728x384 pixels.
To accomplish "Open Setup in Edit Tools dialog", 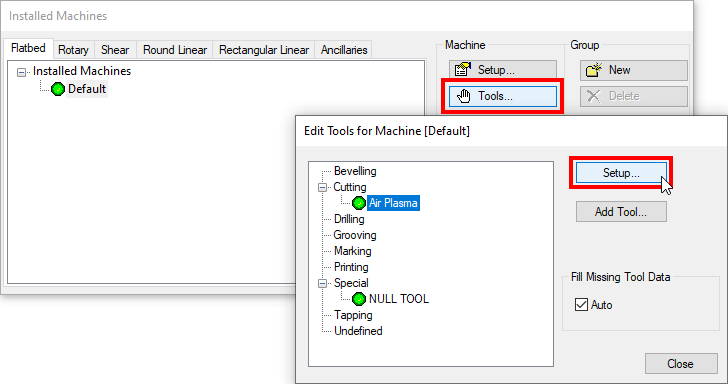I will pyautogui.click(x=621, y=173).
